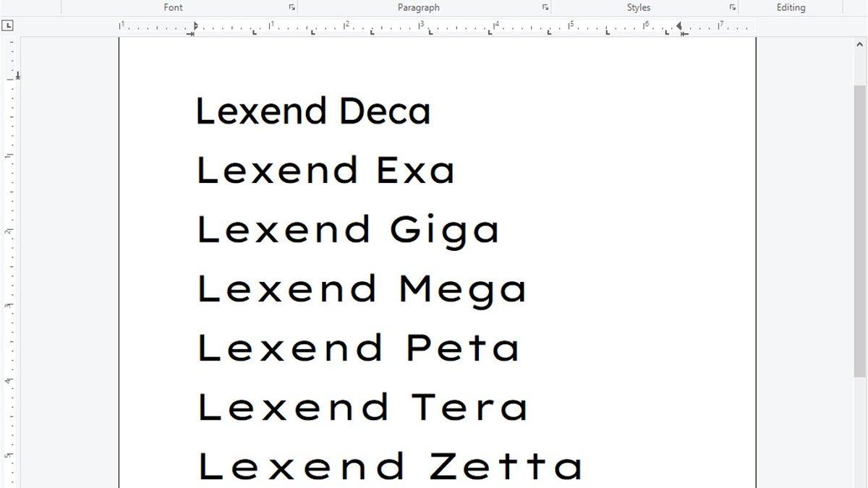Expand the Styles pane launcher
This screenshot has width=868, height=488.
click(x=733, y=7)
